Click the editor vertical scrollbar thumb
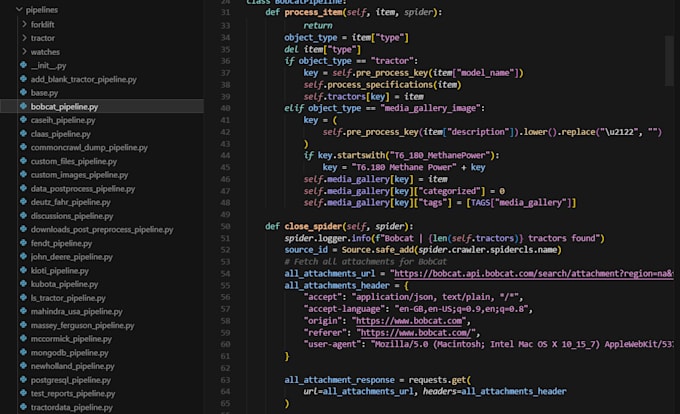This screenshot has width=680, height=414. click(669, 61)
